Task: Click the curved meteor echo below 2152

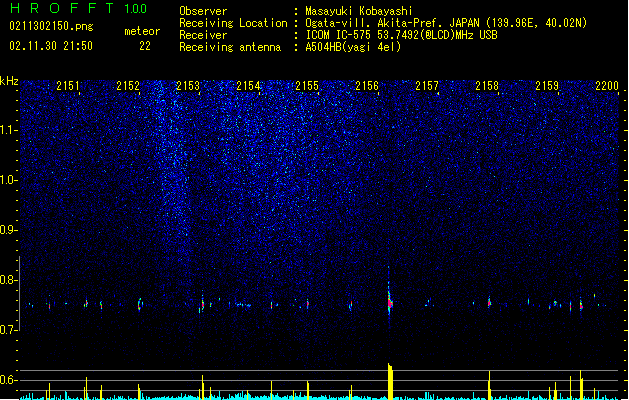Action: pyautogui.click(x=140, y=304)
